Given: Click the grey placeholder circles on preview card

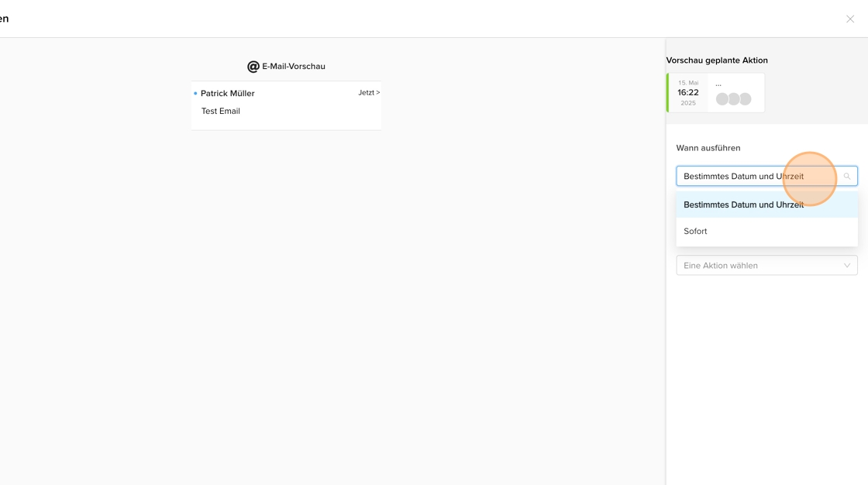Looking at the screenshot, I should (x=733, y=99).
